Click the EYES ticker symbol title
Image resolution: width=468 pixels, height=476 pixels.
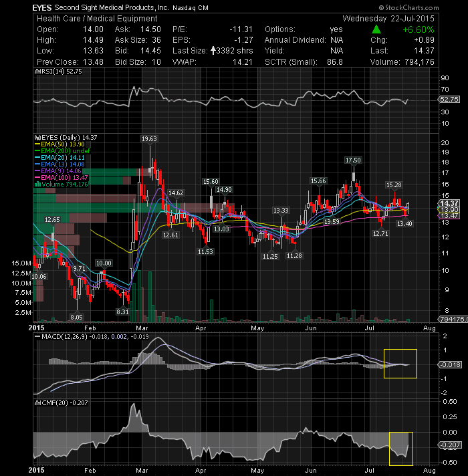click(42, 7)
